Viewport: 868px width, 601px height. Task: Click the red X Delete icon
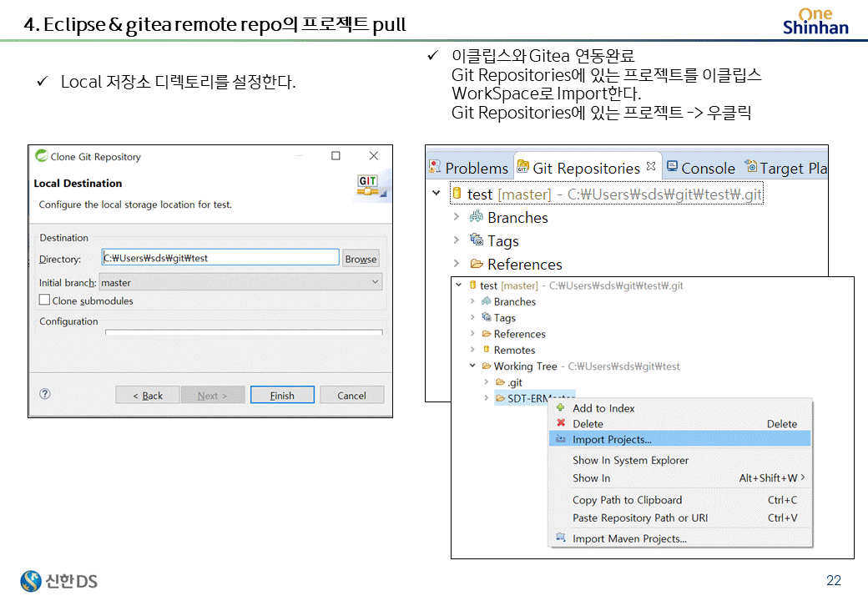point(561,423)
